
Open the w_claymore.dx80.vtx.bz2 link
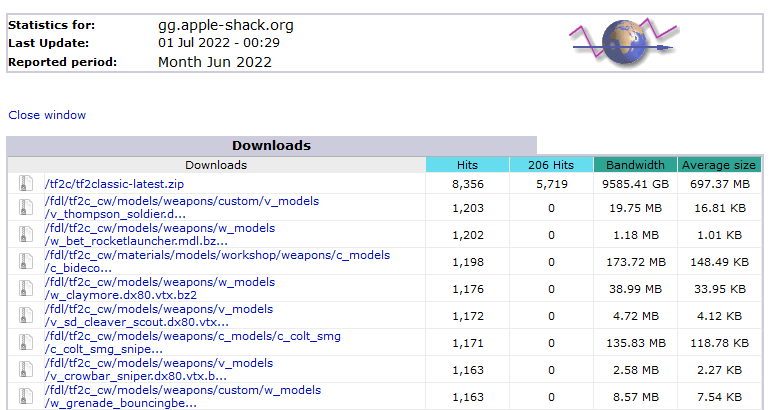tap(160, 289)
